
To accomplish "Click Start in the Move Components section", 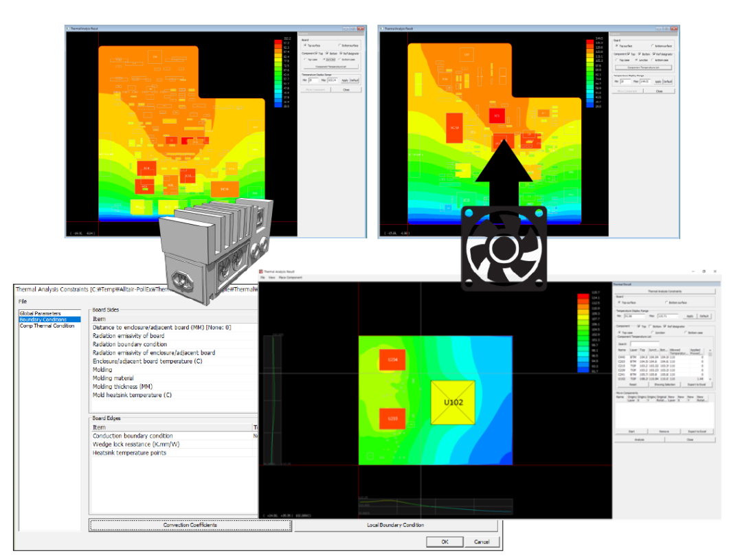I will click(632, 432).
